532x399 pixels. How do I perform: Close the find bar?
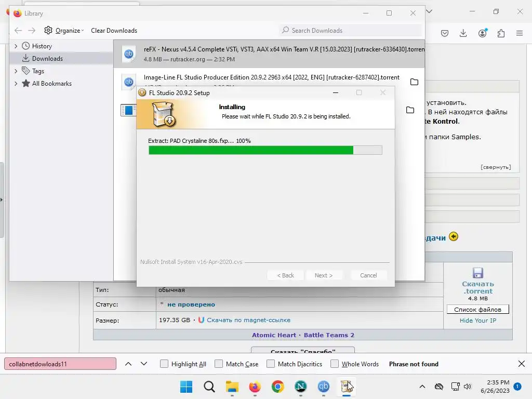coord(522,364)
